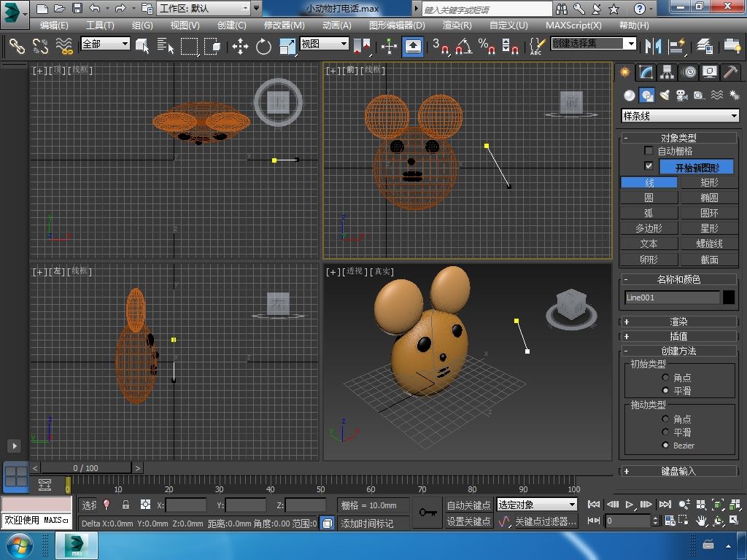Viewport: 747px width, 560px height.
Task: Activate Select and Rotate tool
Action: (263, 46)
